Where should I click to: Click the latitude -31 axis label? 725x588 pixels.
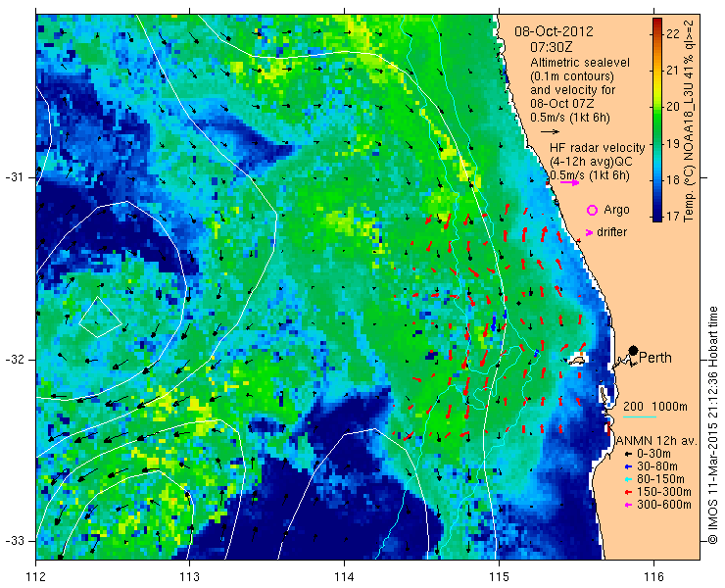[14, 177]
